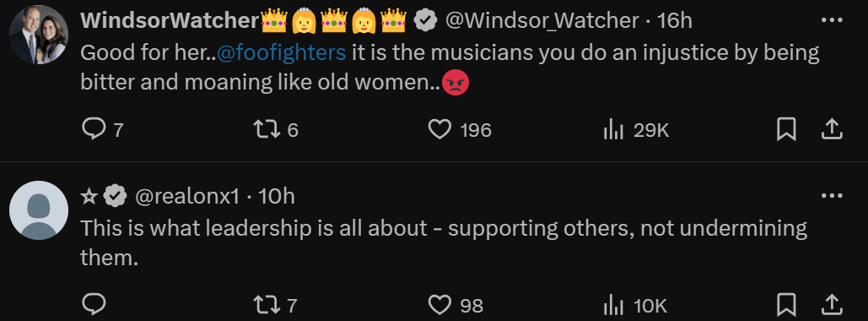This screenshot has height=321, width=868.
Task: Share the @realonx1 tweet
Action: 831,304
